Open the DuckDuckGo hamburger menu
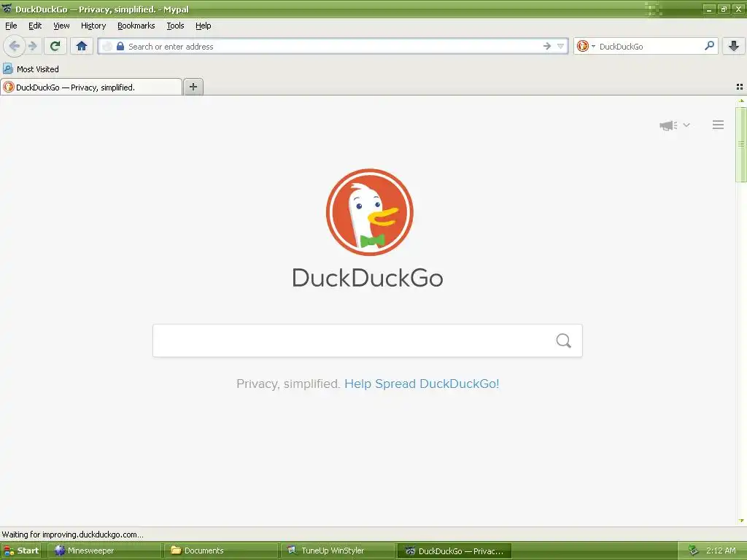Viewport: 747px width, 560px height. 718,125
